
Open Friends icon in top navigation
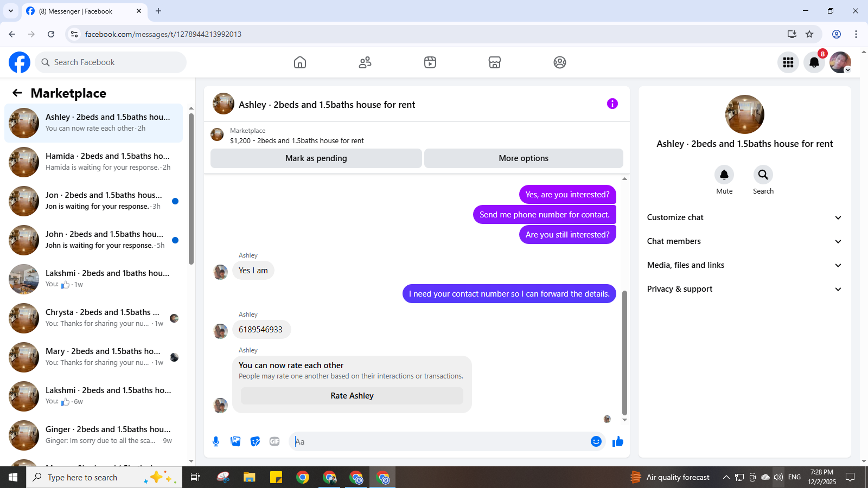(365, 62)
